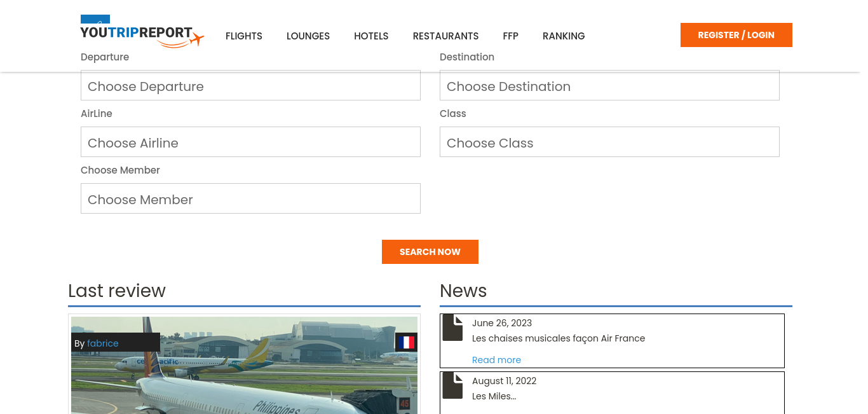The width and height of the screenshot is (868, 414).
Task: Click the French flag icon on review
Action: (x=407, y=342)
